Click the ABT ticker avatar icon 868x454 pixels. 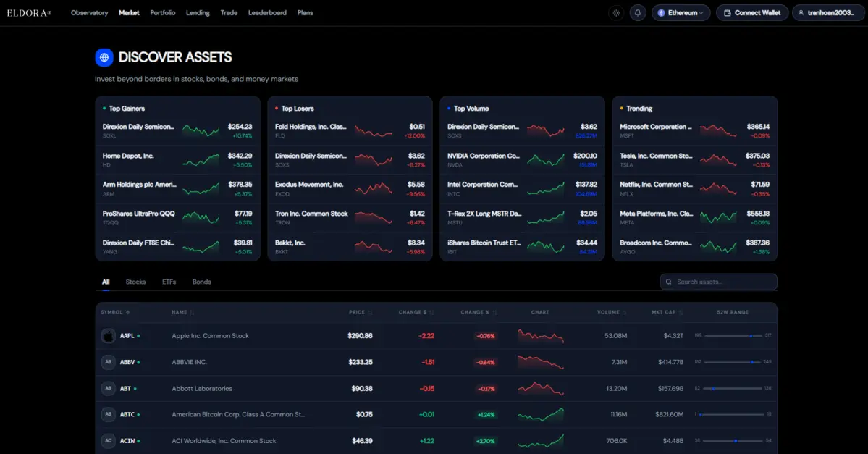(x=109, y=388)
